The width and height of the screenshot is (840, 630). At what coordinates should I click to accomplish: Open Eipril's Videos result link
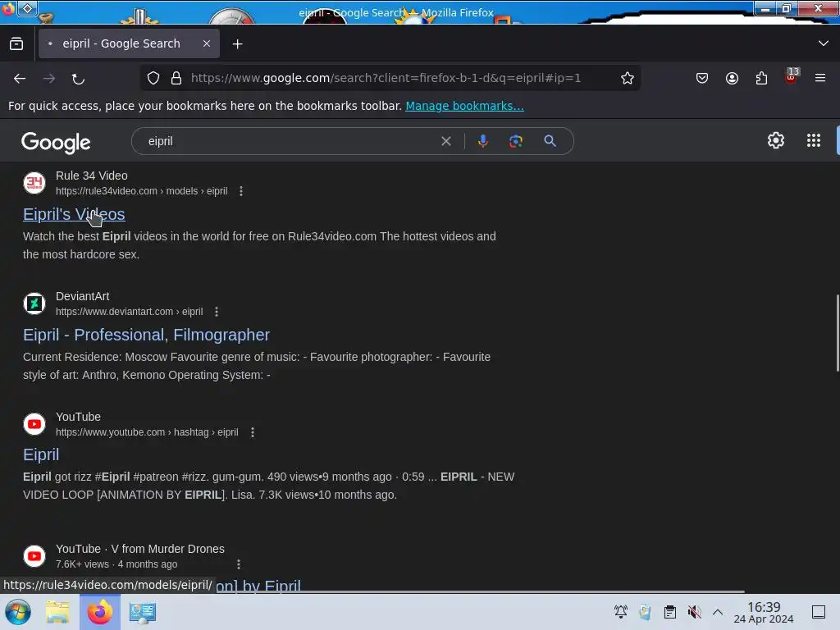[74, 214]
